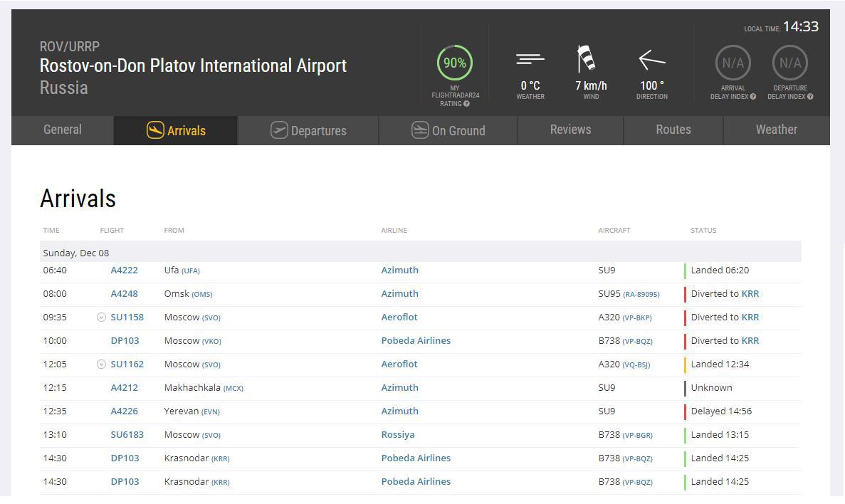845x504 pixels.
Task: Click the Departure Delay Index N/A circle
Action: click(x=790, y=63)
